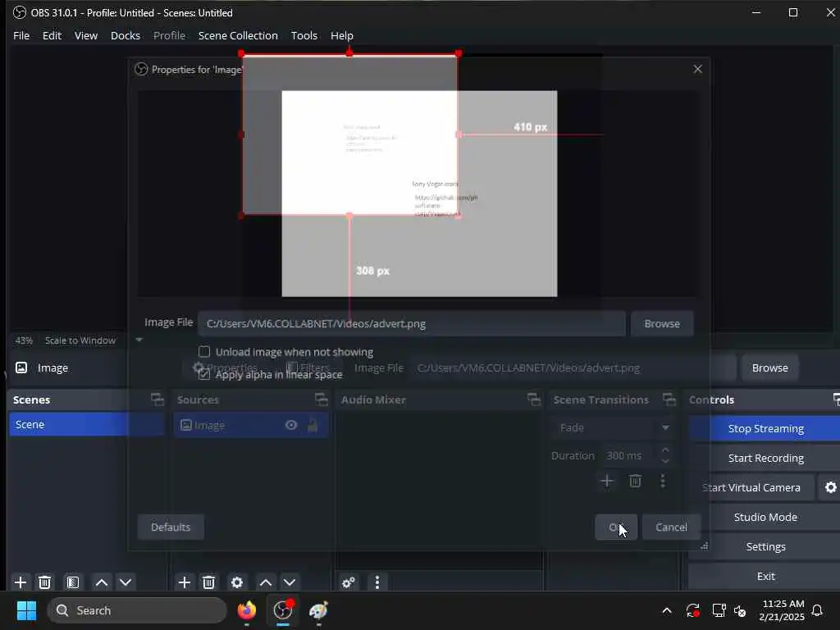Open the paint palette app in taskbar
This screenshot has height=630, width=840.
tap(319, 610)
